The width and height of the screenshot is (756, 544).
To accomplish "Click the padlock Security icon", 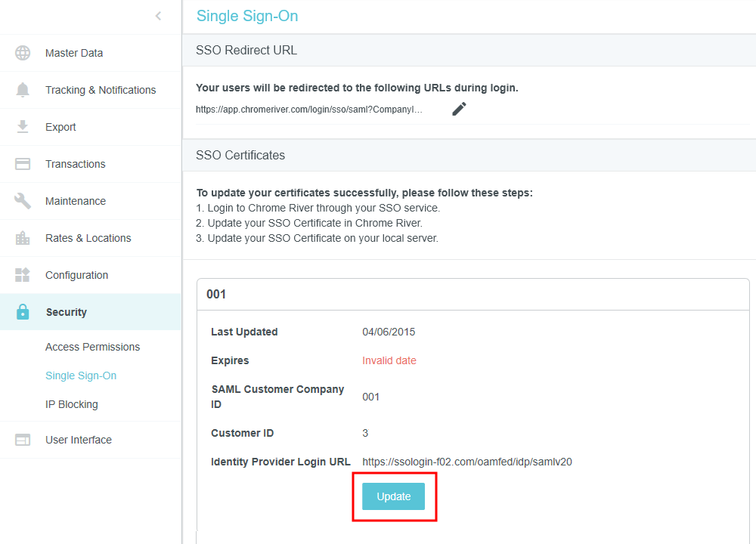I will coord(23,312).
